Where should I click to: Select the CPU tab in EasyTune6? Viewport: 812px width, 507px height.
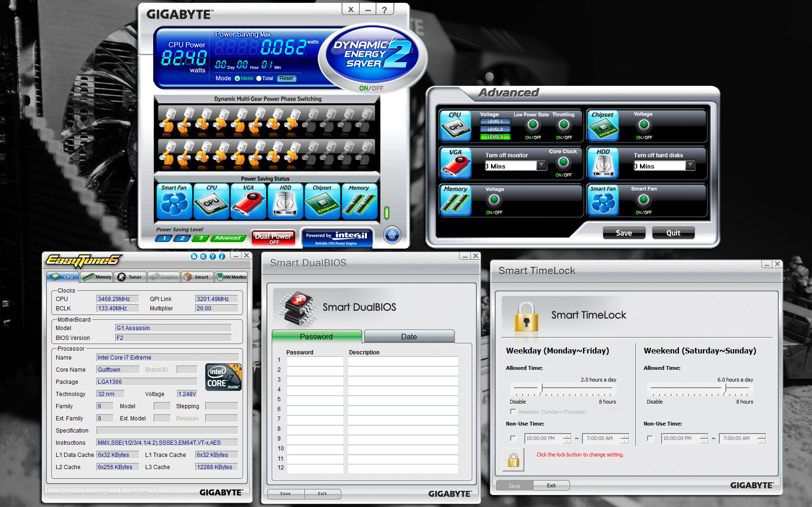tap(63, 277)
